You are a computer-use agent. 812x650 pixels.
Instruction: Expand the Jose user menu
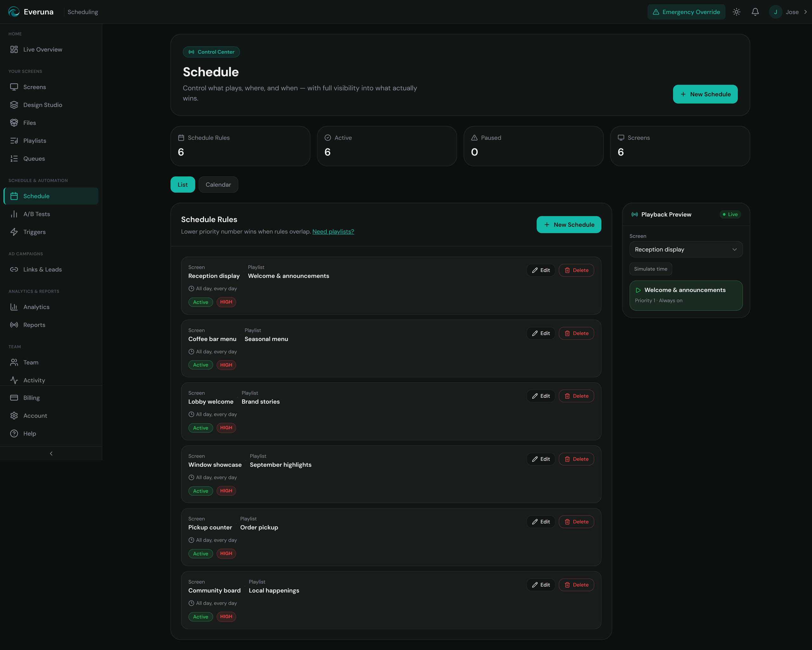click(788, 12)
